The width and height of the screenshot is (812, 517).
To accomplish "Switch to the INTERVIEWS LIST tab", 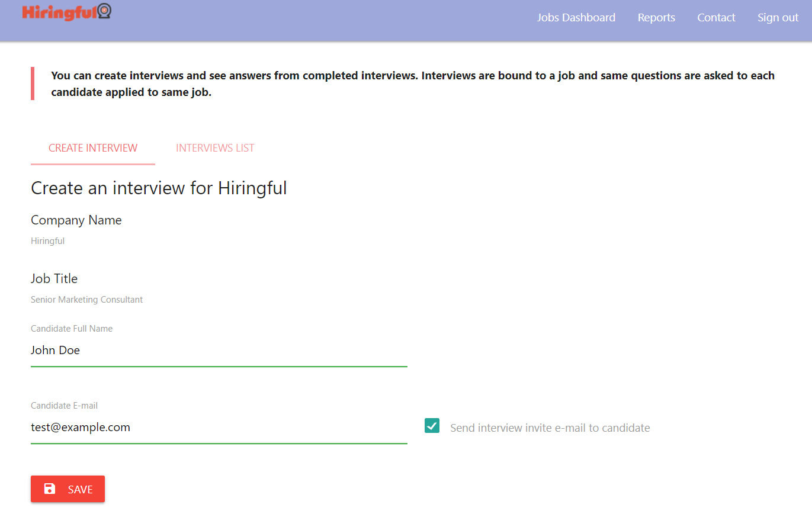I will click(x=214, y=147).
